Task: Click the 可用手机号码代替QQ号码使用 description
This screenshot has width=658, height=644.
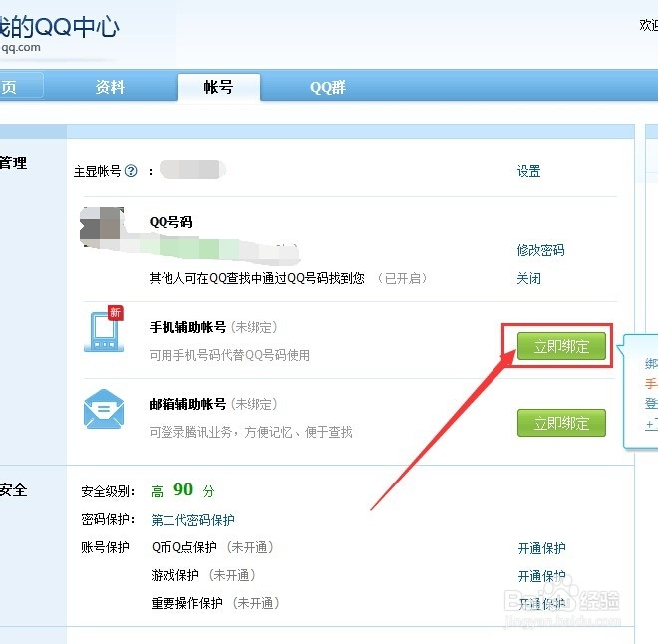Action: pyautogui.click(x=229, y=355)
